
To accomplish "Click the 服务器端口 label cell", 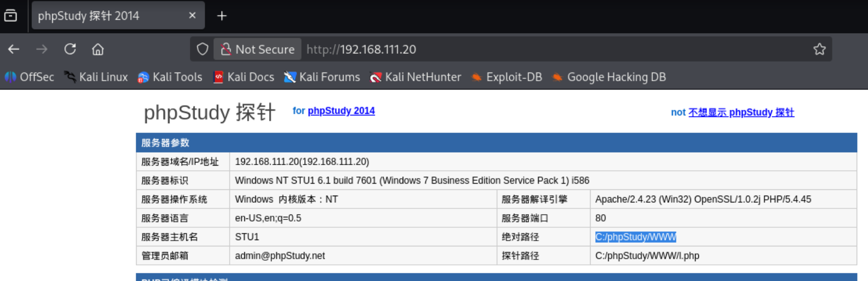I will [x=543, y=218].
